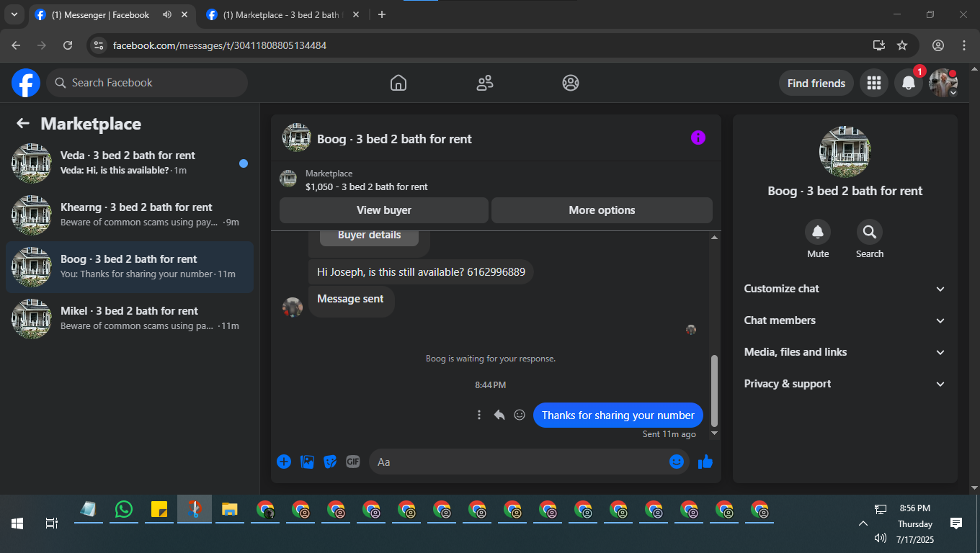Open the Buyer details button
Screen dimensions: 980x553
click(369, 235)
